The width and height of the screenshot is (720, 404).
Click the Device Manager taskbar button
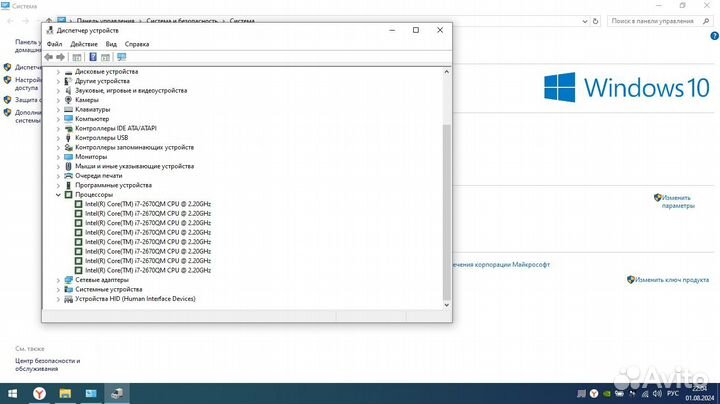click(117, 393)
